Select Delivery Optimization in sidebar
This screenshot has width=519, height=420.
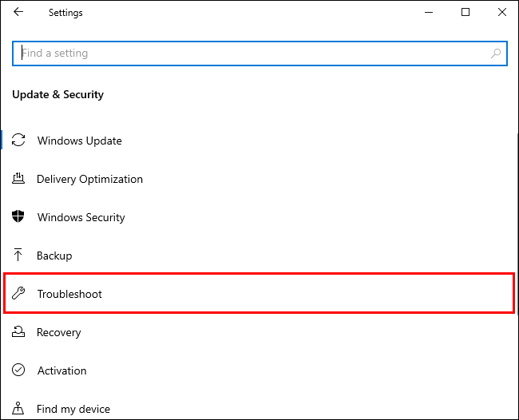[x=89, y=179]
